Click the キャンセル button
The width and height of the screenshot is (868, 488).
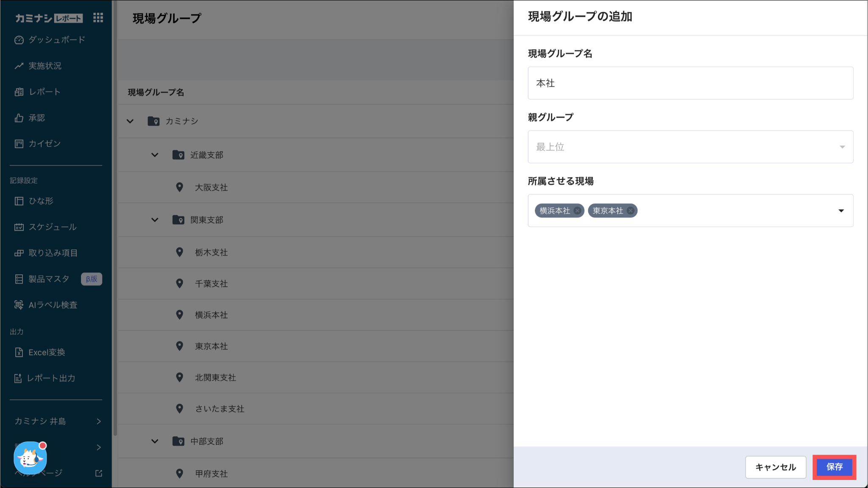pyautogui.click(x=775, y=467)
